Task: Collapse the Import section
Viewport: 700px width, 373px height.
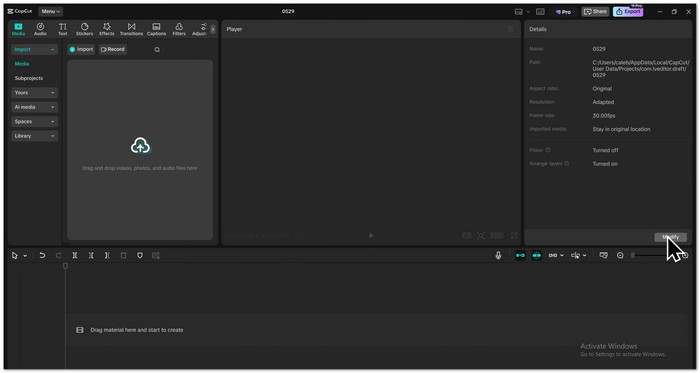Action: (34, 50)
